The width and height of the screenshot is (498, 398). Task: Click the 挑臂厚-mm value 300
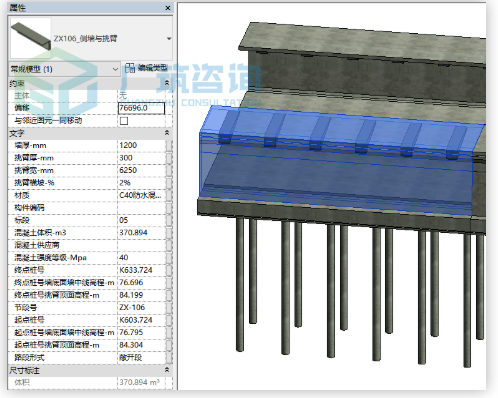[142, 158]
